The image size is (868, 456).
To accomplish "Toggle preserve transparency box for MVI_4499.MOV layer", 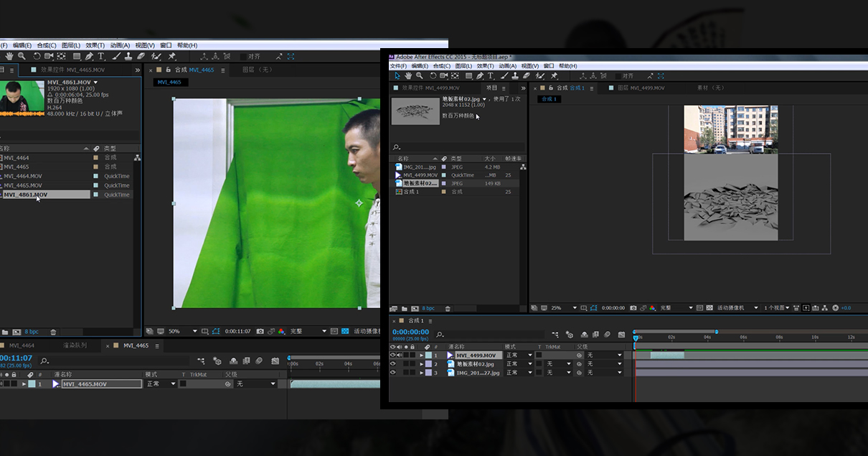I will pyautogui.click(x=538, y=355).
